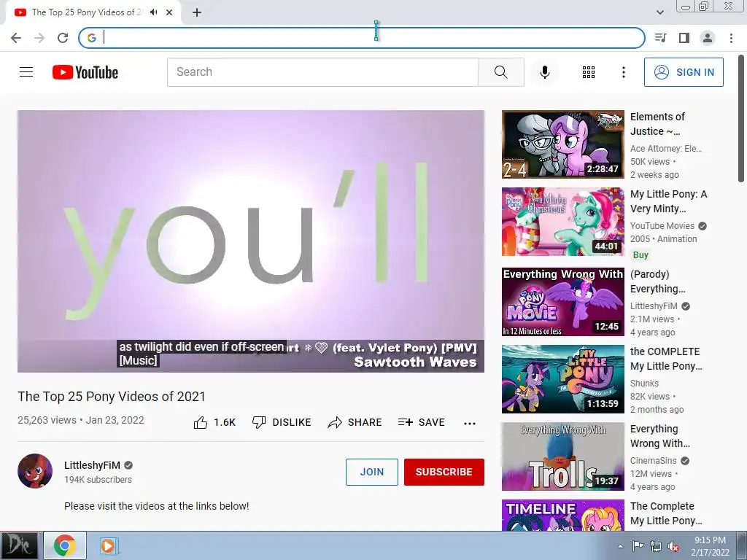SAVE video to a playlist
The width and height of the screenshot is (747, 560).
(421, 422)
